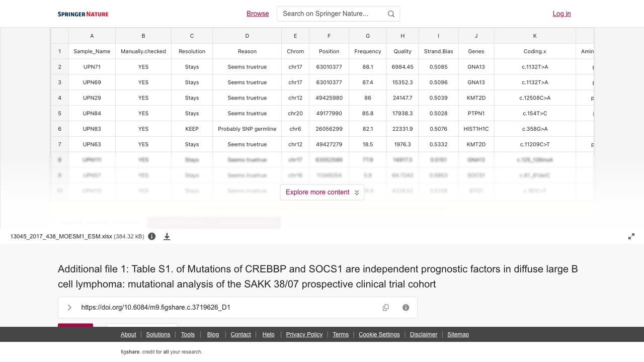
Task: Click the search magnifier icon
Action: tap(391, 14)
